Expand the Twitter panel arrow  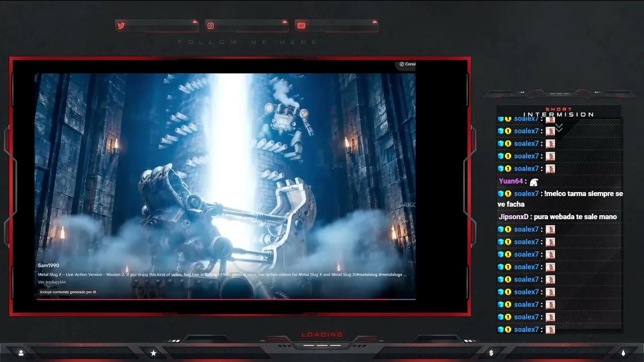[x=195, y=22]
